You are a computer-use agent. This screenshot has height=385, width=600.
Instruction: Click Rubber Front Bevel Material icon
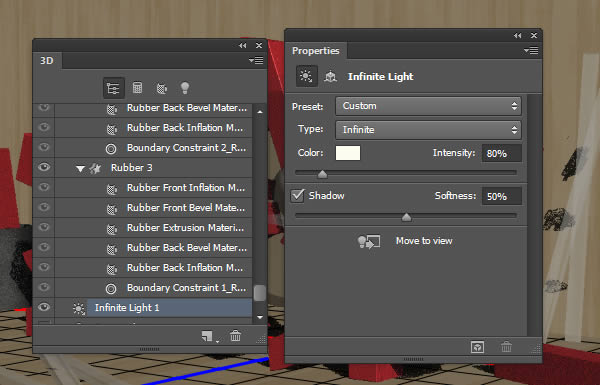(x=111, y=209)
